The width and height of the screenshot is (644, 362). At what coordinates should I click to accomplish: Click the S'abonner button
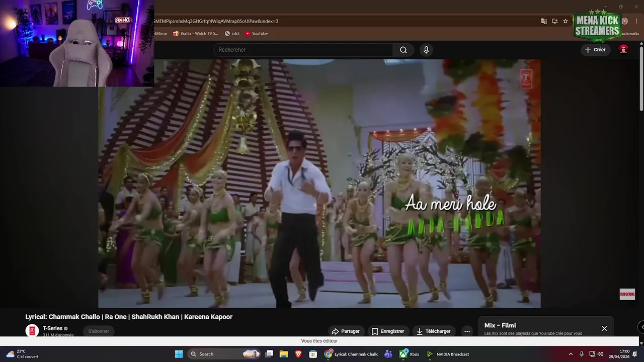click(x=99, y=331)
